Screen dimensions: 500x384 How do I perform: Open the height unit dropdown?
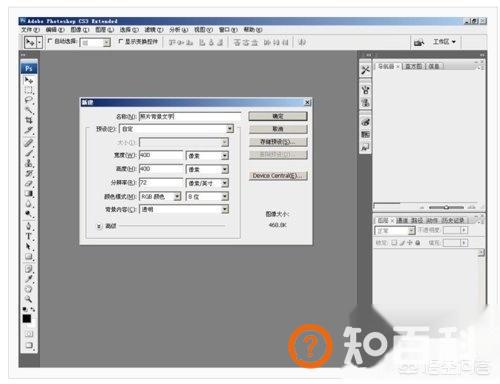[207, 169]
